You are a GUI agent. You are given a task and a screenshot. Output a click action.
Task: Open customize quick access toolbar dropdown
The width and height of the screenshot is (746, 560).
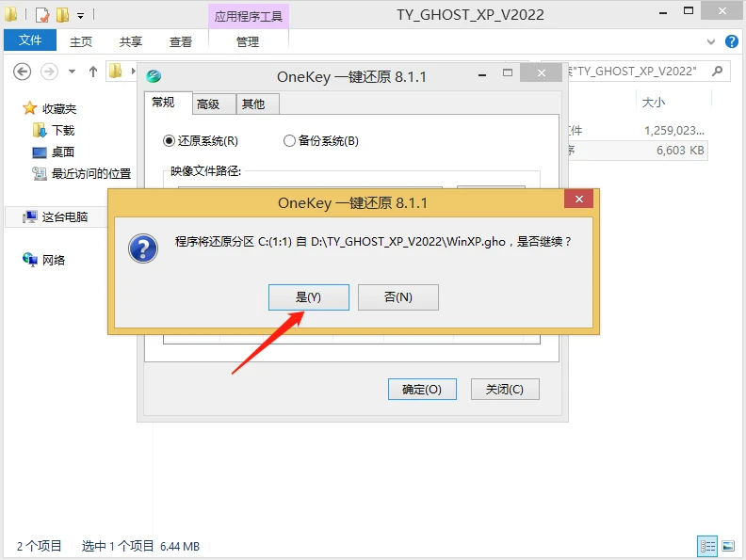(81, 16)
